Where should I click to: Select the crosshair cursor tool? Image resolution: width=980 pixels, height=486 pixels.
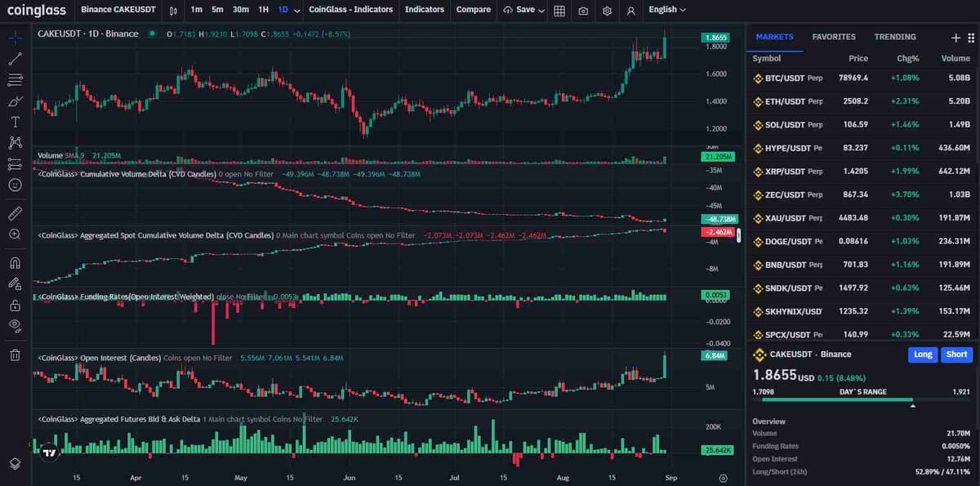15,38
